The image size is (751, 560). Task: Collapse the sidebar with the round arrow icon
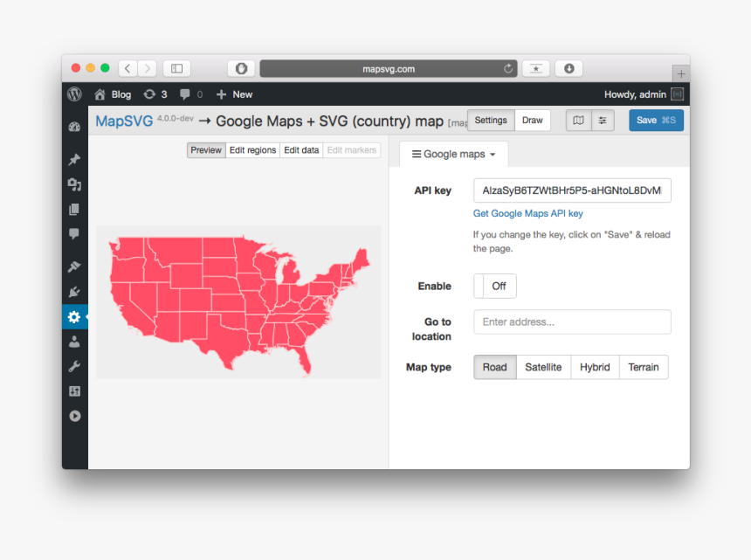pos(74,417)
